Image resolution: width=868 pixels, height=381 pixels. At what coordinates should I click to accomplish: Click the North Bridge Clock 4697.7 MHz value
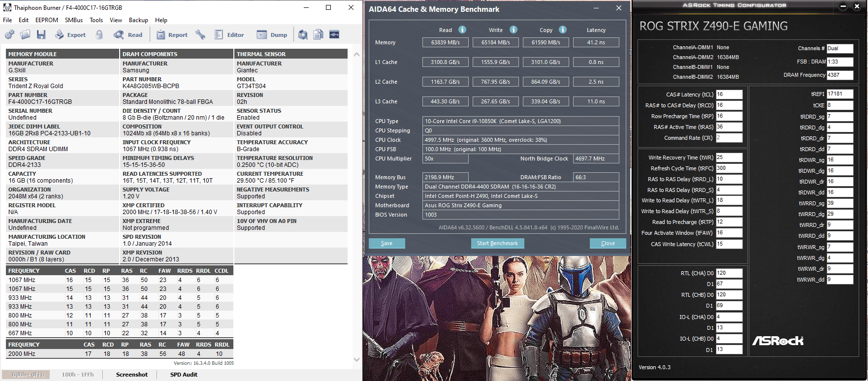596,159
